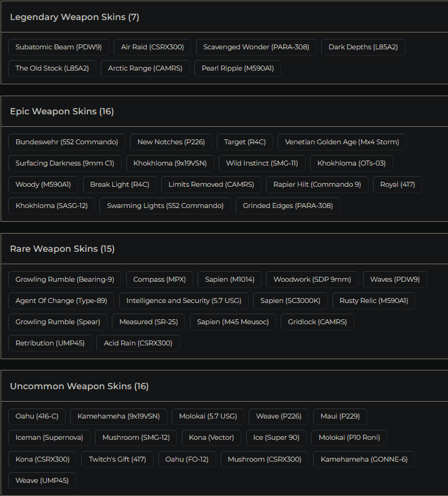Select Oahu (416-C) skin tag
The width and height of the screenshot is (448, 496).
tap(37, 417)
